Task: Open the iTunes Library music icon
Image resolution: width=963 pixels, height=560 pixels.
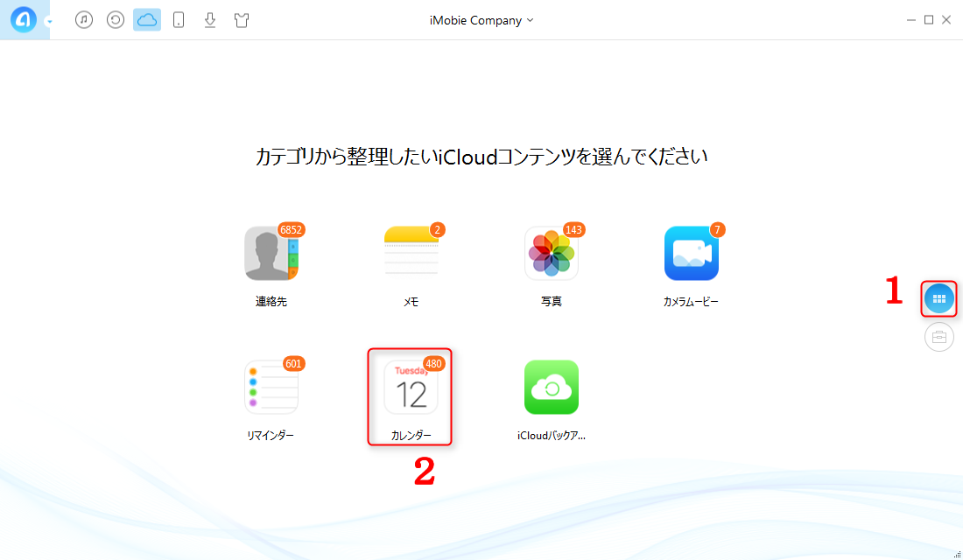Action: pyautogui.click(x=84, y=19)
